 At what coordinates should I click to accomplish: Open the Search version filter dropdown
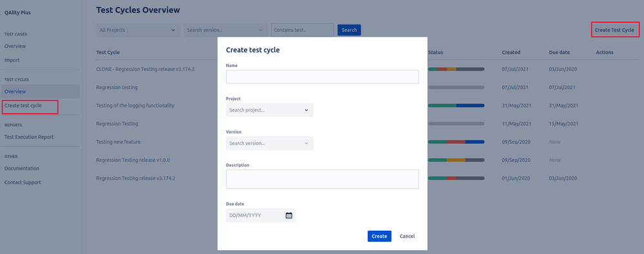[x=225, y=30]
